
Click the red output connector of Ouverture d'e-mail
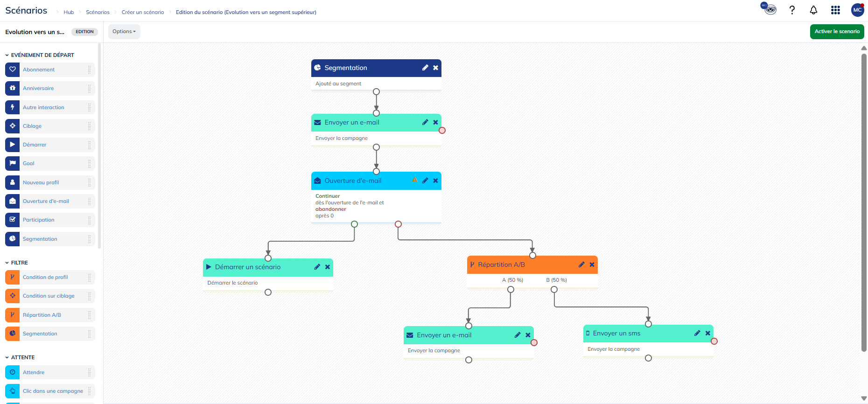point(398,224)
